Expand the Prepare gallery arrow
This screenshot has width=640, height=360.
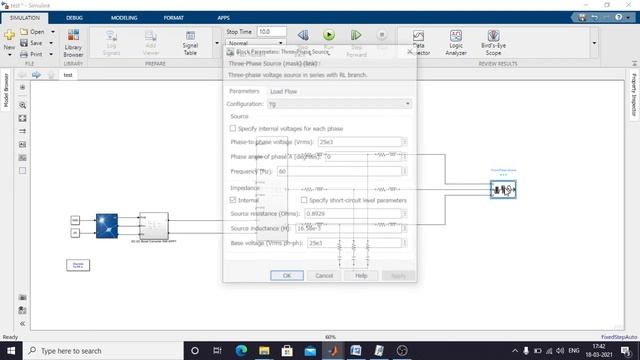coord(217,43)
